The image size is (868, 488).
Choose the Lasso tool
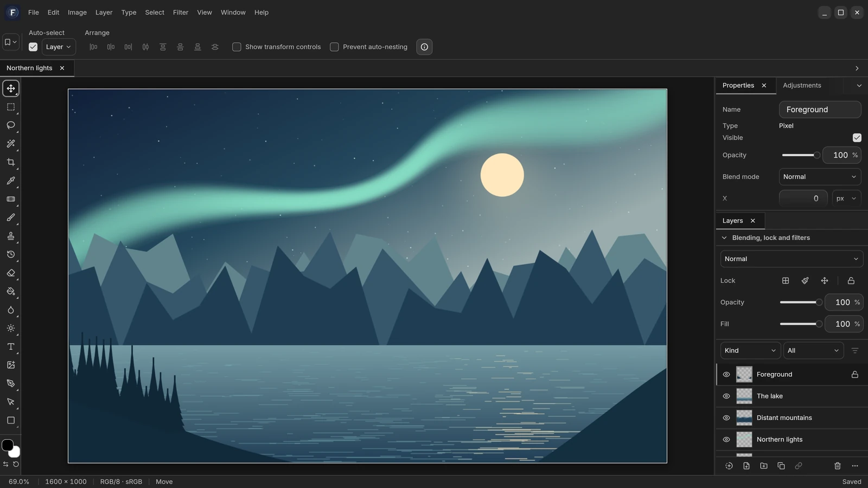(11, 125)
